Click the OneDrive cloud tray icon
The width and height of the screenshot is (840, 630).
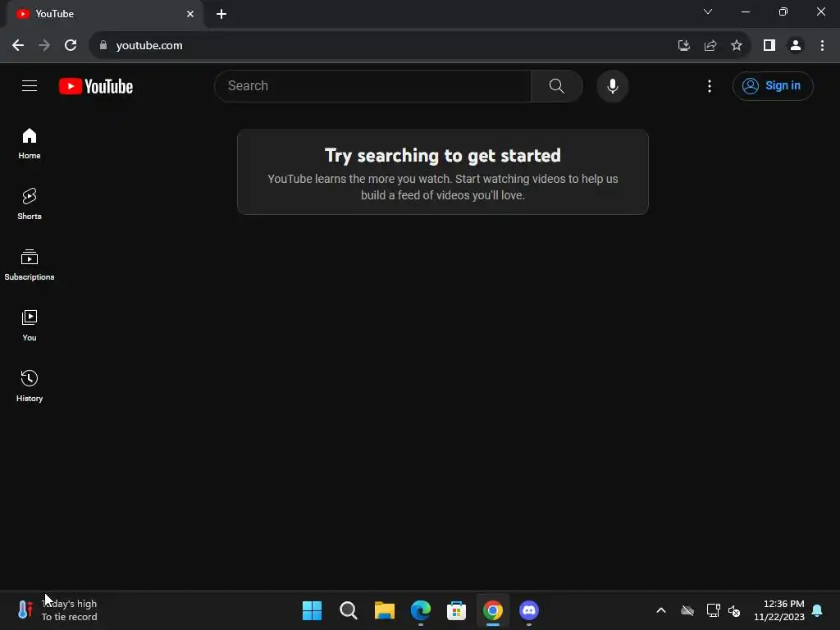click(687, 610)
